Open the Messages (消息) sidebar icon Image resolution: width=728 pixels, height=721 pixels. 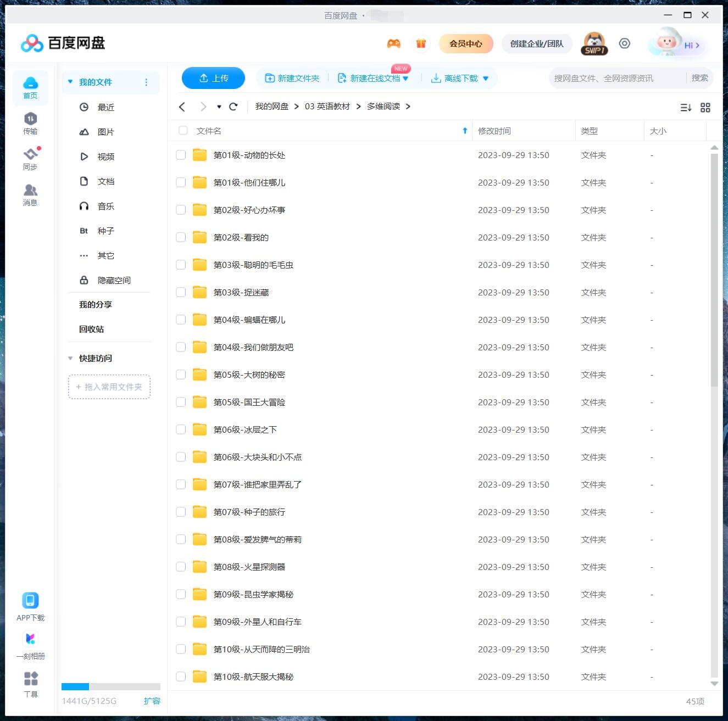30,194
